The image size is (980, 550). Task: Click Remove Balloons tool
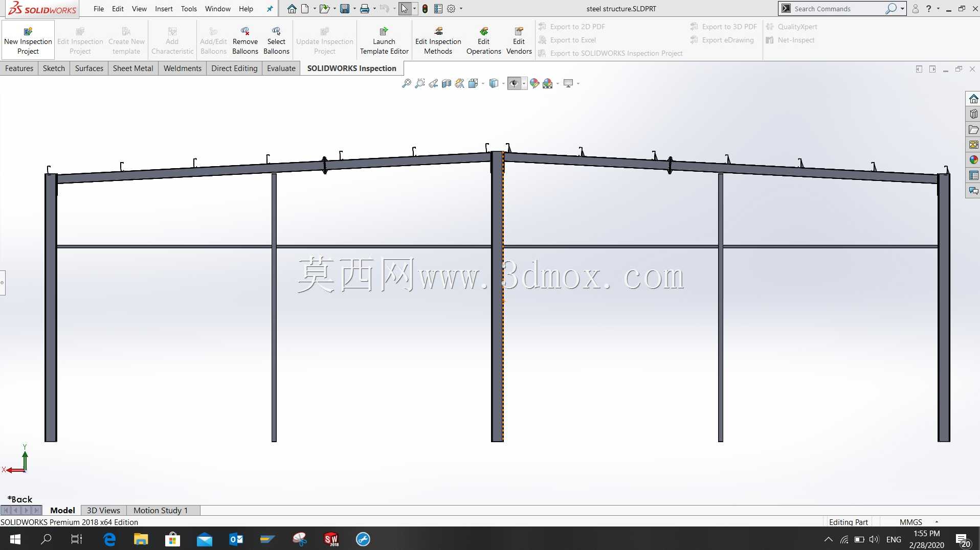coord(245,40)
